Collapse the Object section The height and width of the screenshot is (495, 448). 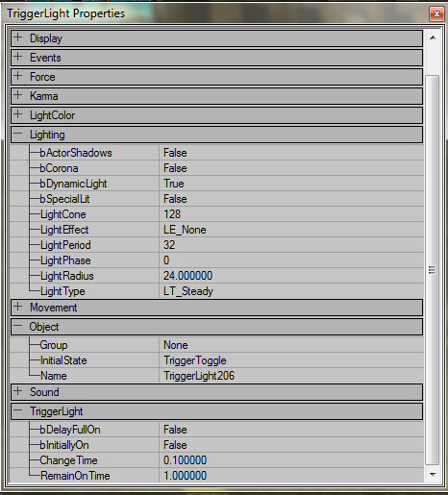(18, 326)
